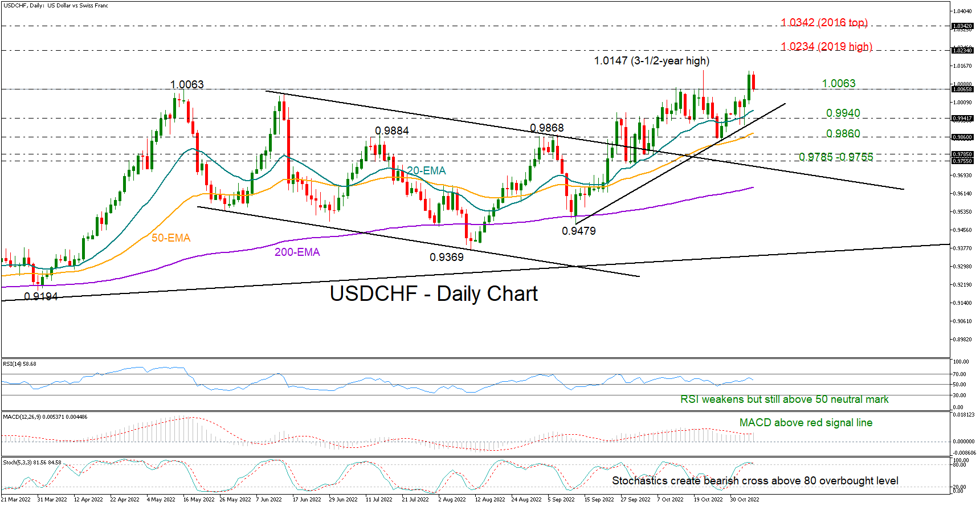Click the 30 Oct 2022 date marker

(x=745, y=500)
